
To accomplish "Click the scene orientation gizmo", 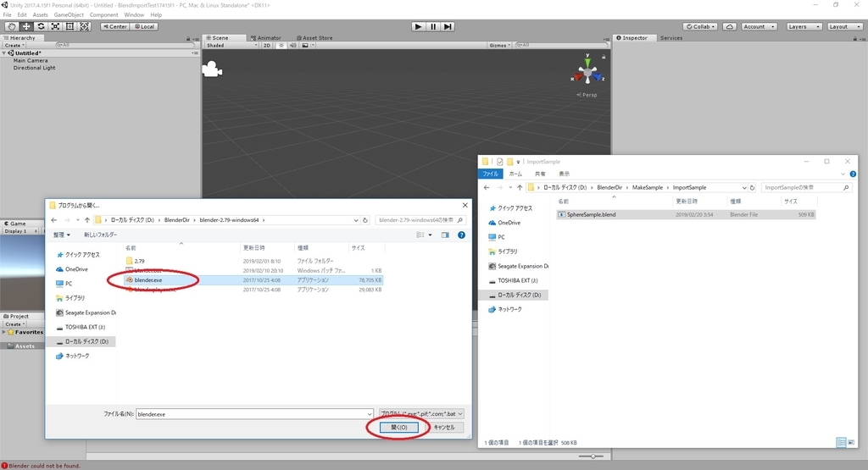I will [x=587, y=72].
